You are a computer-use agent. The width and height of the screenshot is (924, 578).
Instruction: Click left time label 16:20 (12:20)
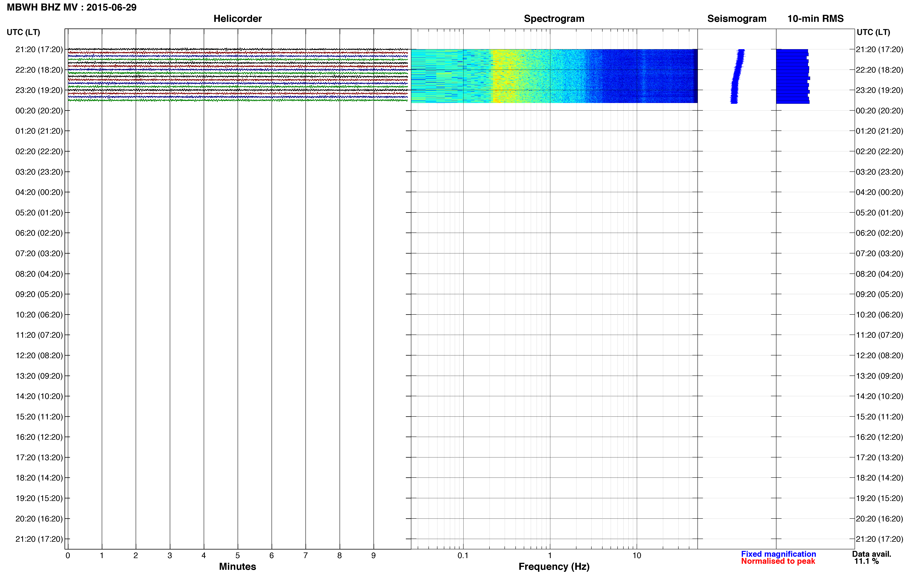coord(39,437)
